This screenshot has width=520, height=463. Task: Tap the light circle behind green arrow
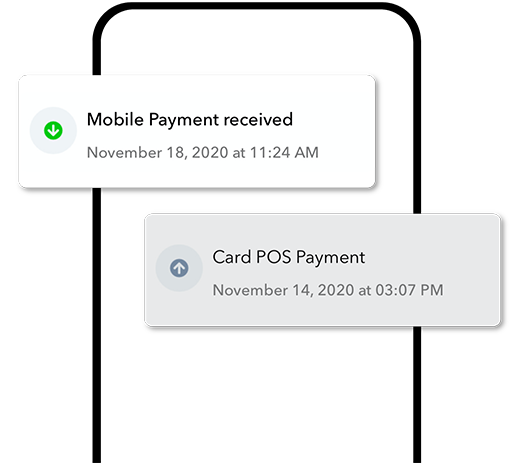[53, 130]
